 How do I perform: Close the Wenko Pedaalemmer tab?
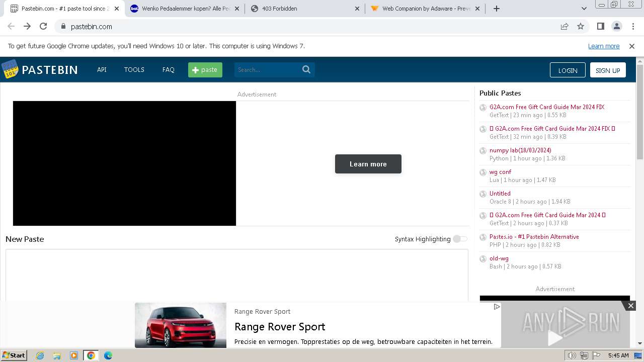point(237,9)
